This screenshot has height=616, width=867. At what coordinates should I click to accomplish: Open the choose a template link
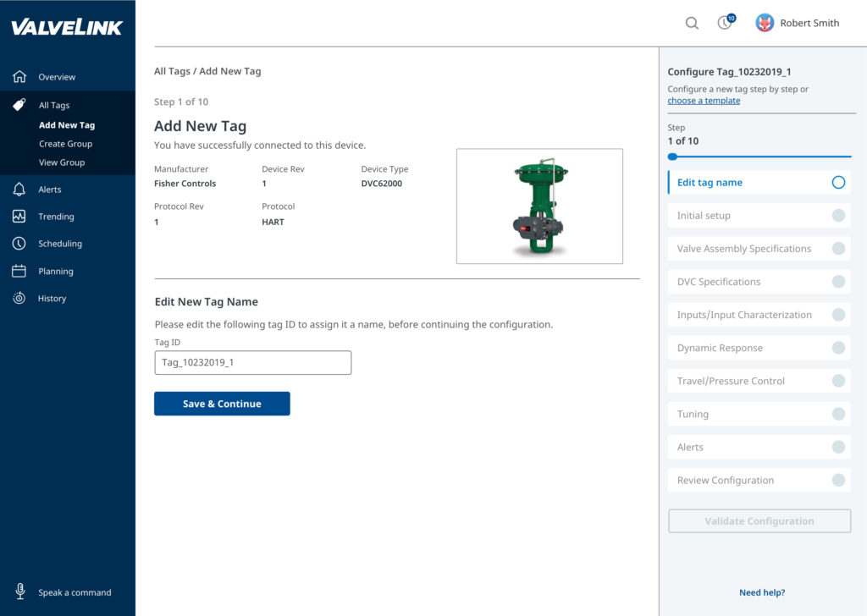pos(704,100)
